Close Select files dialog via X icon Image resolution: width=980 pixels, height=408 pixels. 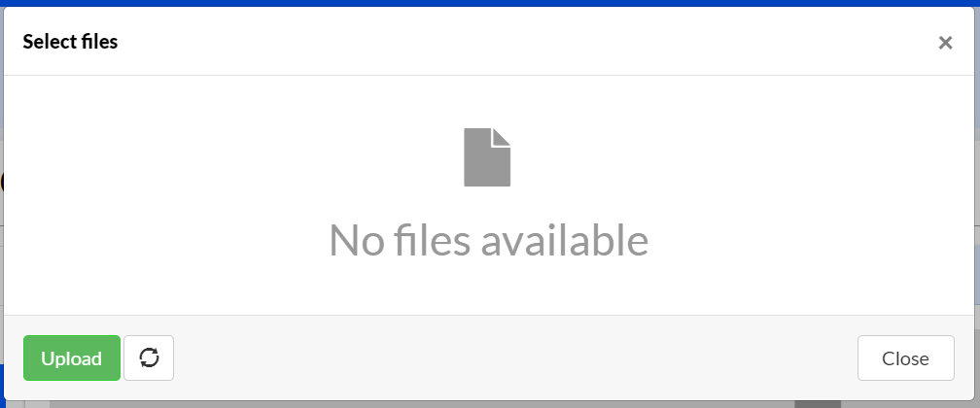(x=945, y=43)
